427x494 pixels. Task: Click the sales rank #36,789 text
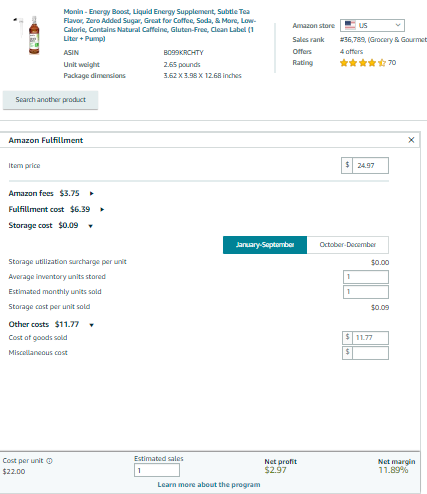(353, 40)
